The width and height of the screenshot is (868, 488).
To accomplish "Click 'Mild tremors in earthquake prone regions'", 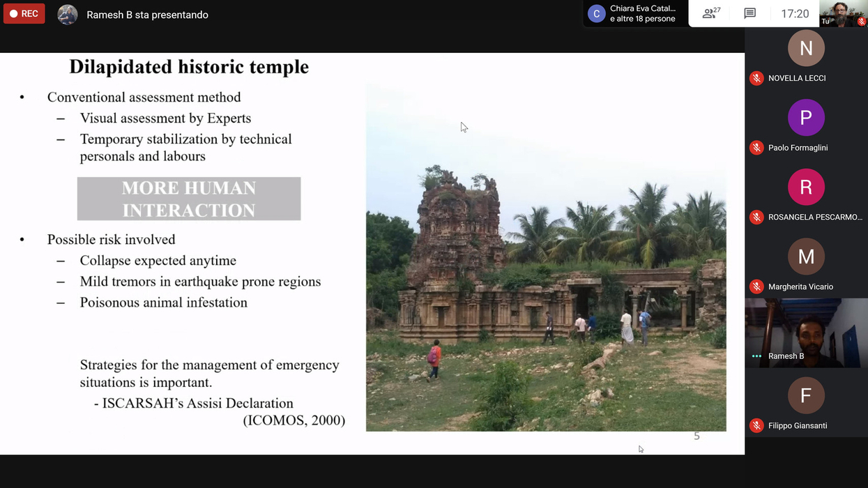I will click(201, 282).
